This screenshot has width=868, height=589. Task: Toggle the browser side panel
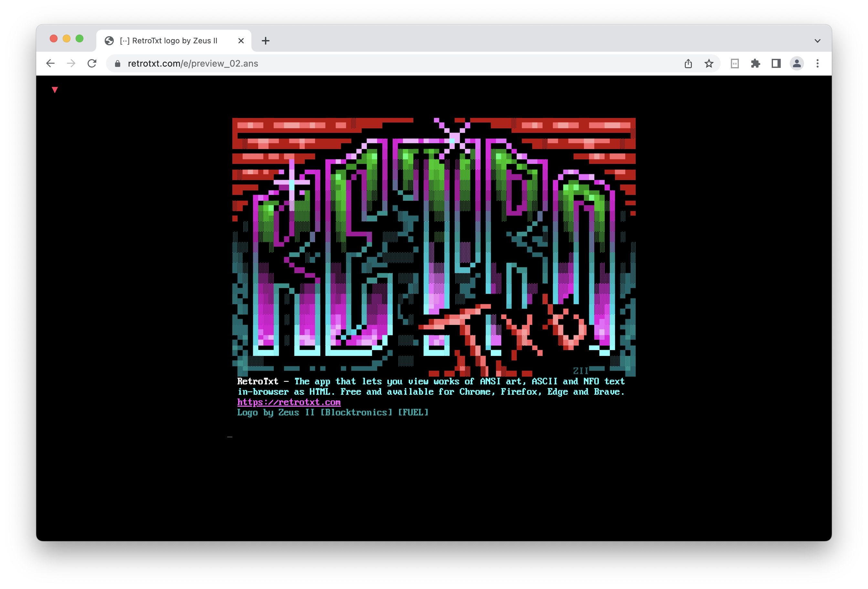776,64
